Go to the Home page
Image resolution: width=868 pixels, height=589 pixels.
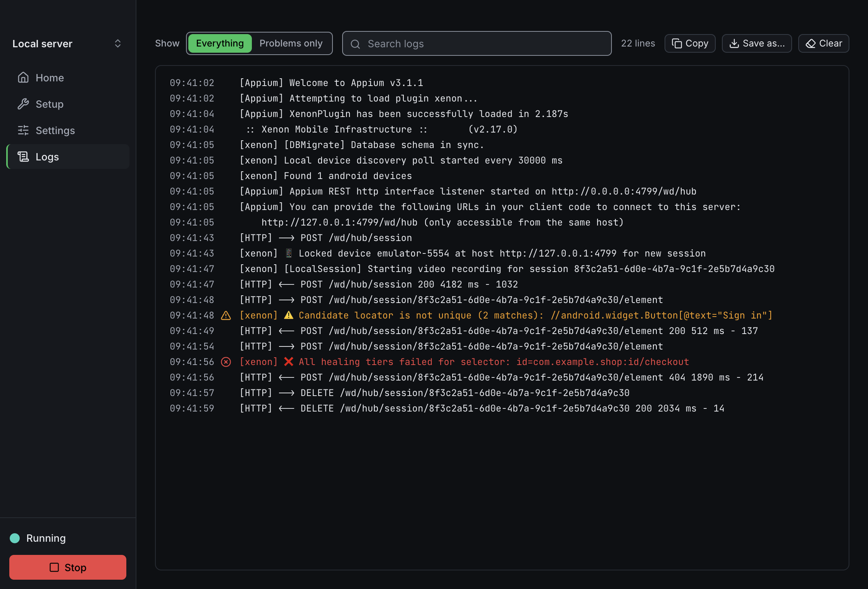68,77
